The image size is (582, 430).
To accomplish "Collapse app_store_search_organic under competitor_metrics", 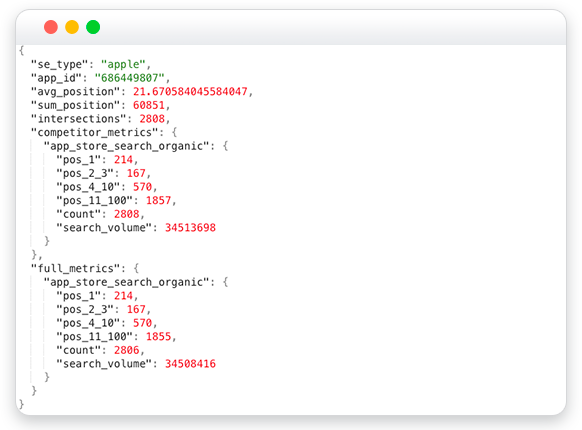I will coord(225,146).
